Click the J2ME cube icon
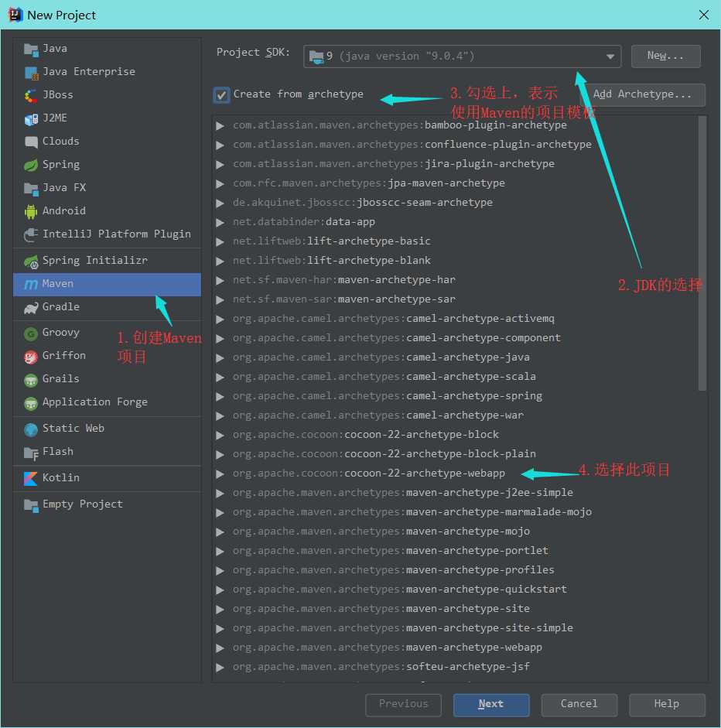This screenshot has height=728, width=721. pos(31,119)
